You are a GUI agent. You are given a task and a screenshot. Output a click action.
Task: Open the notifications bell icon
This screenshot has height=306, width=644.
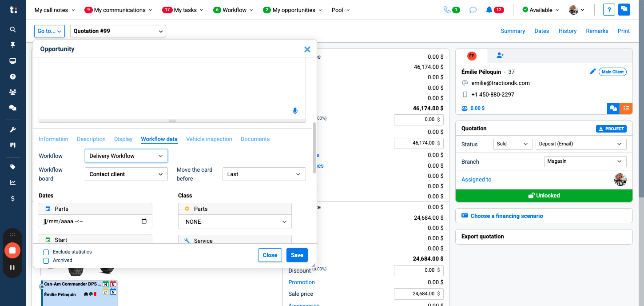tap(489, 10)
